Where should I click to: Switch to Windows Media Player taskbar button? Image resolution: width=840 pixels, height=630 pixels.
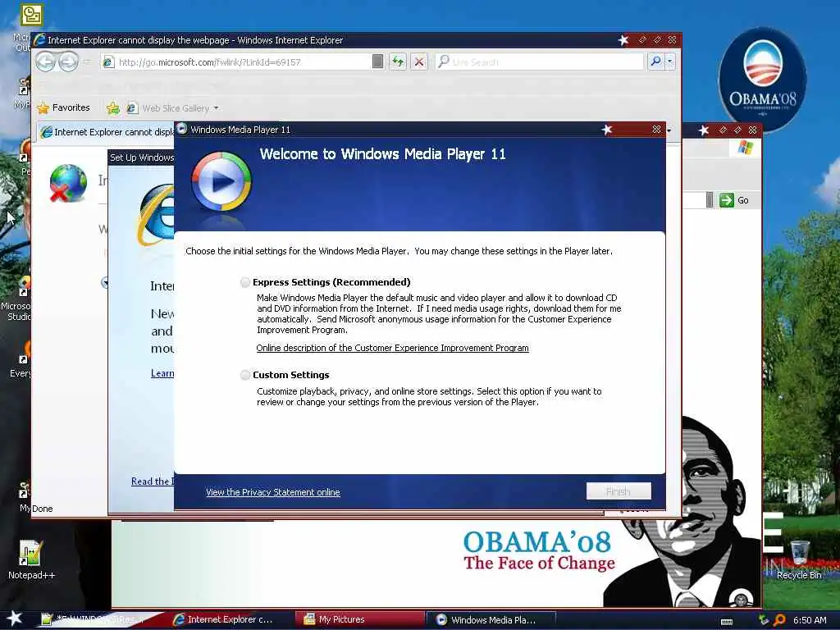pos(491,619)
